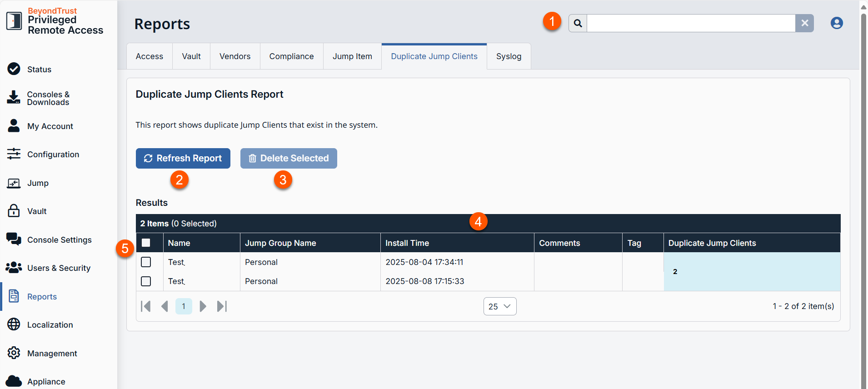868x389 pixels.
Task: Sort by the Jump Group Name header
Action: pos(310,243)
